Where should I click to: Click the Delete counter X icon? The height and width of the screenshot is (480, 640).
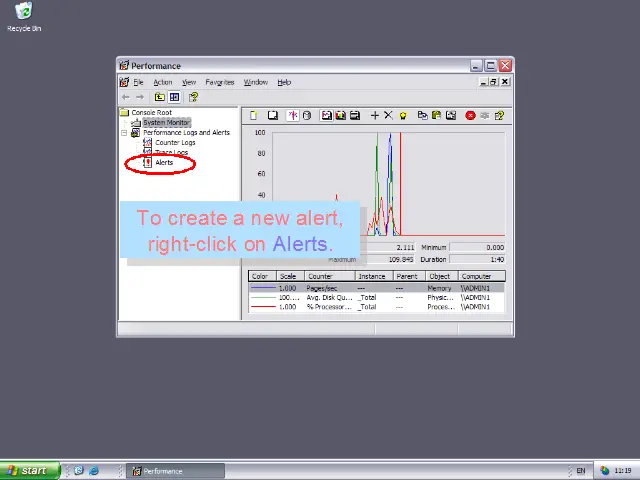click(x=389, y=116)
